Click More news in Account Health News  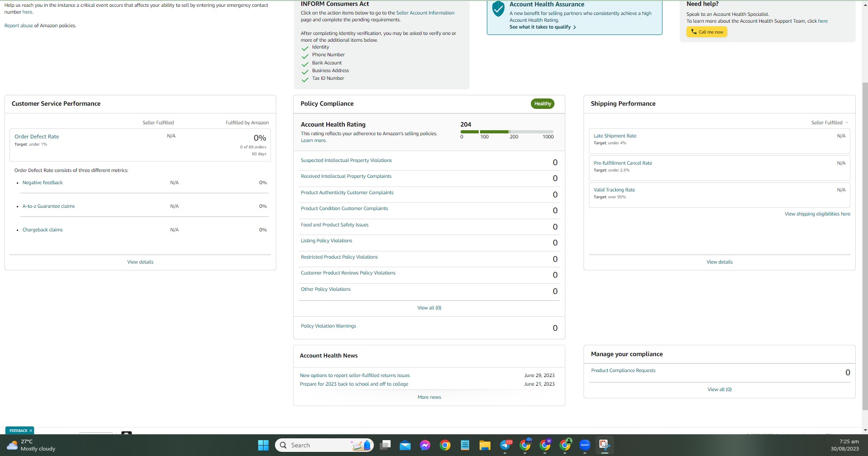click(x=429, y=397)
